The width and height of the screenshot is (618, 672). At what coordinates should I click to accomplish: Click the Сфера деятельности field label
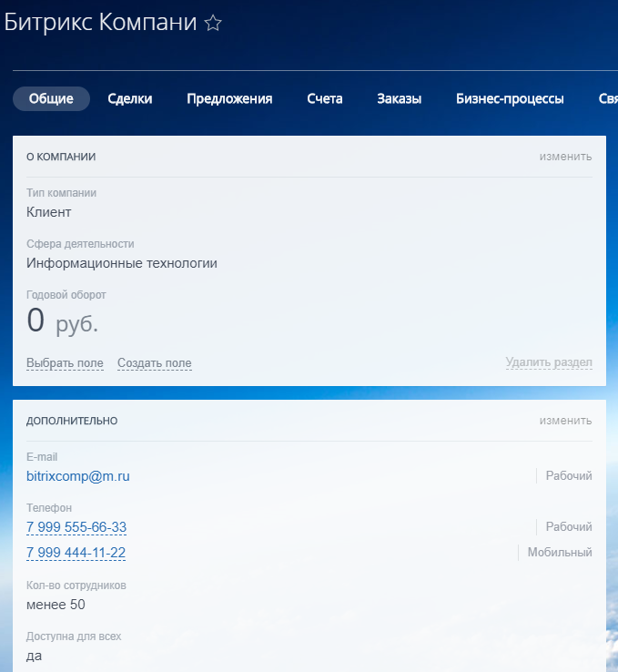pyautogui.click(x=80, y=244)
